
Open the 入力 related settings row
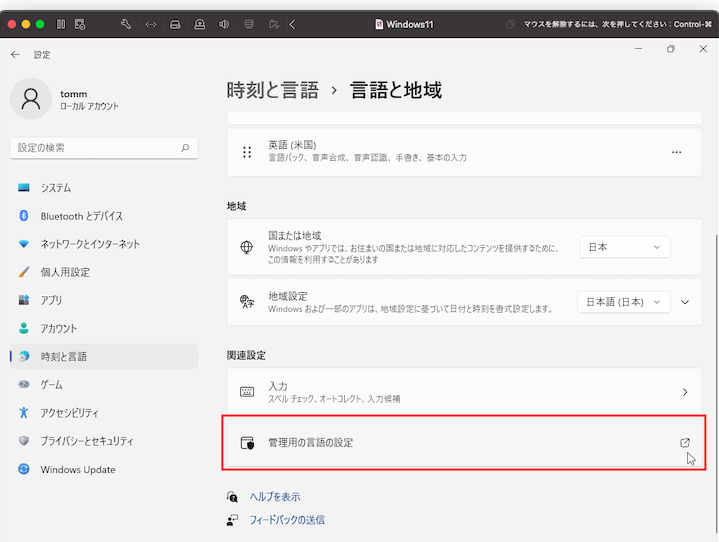click(x=464, y=392)
